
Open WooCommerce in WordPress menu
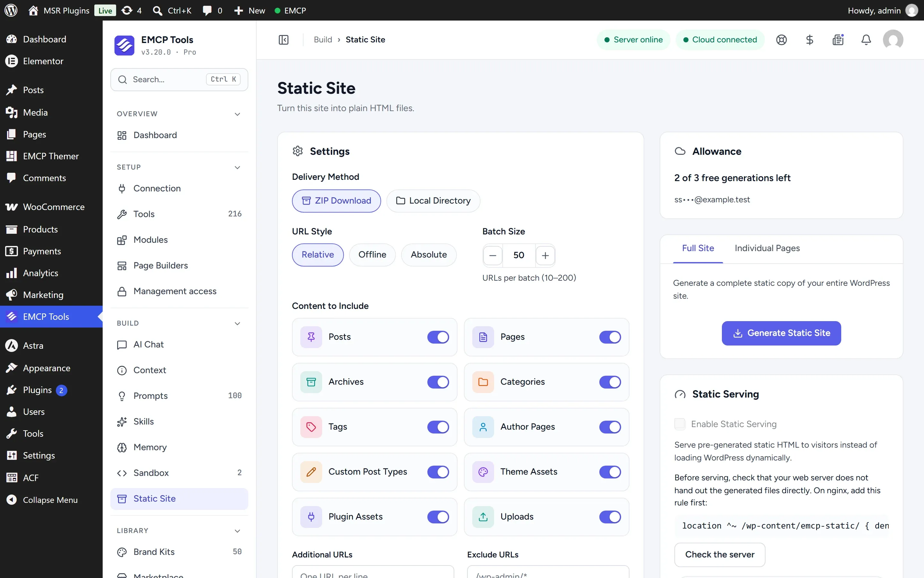tap(51, 207)
